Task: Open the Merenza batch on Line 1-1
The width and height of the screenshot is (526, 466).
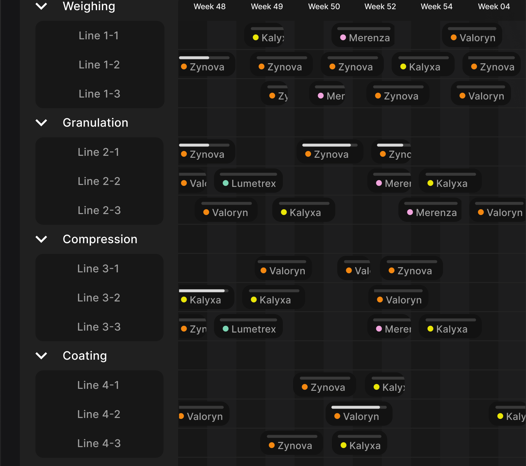Action: point(363,35)
